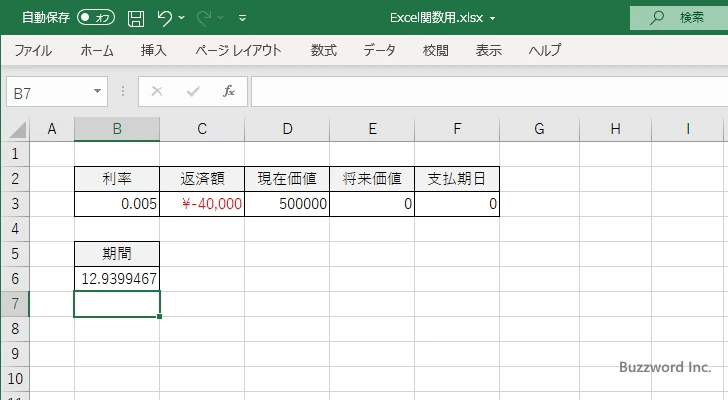Click the Enter checkmark formula icon

[193, 91]
